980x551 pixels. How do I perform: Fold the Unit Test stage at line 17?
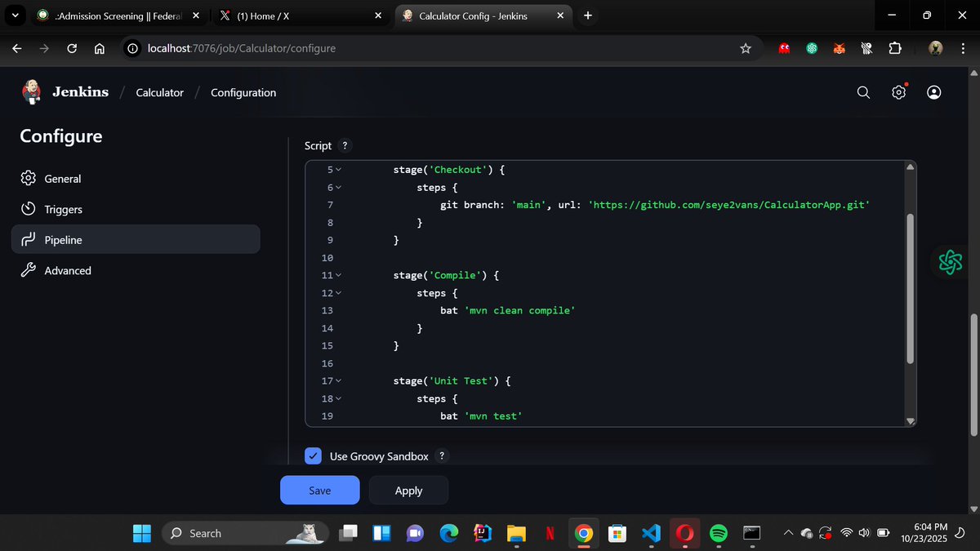[x=339, y=381]
